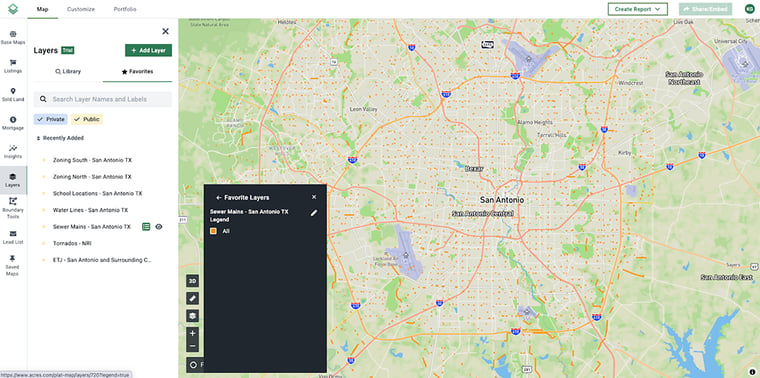
Task: Select the Tornados - NRI layer
Action: coord(73,243)
